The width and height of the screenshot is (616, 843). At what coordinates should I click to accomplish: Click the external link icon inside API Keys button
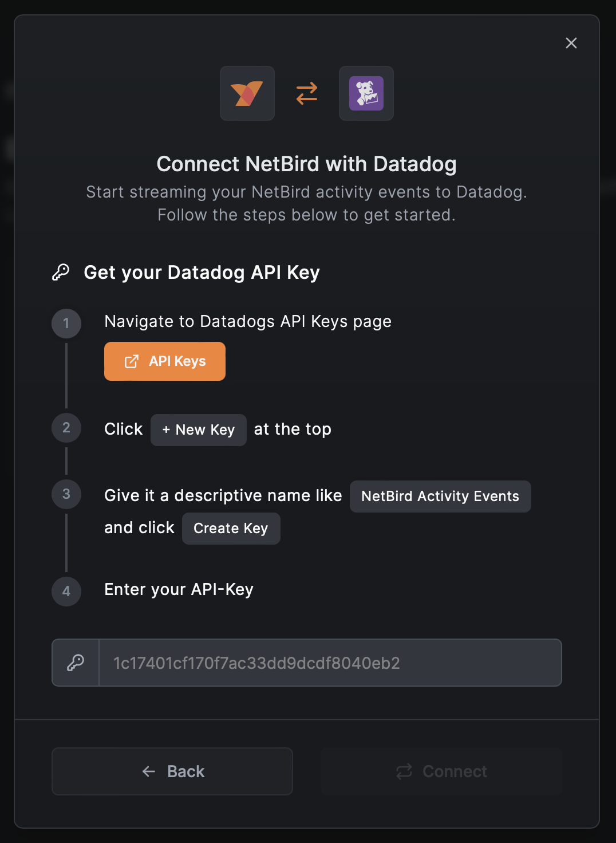pos(132,361)
